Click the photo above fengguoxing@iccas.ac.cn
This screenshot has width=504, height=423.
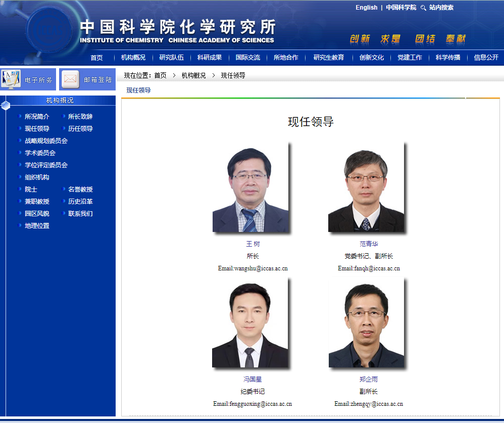[x=250, y=323]
